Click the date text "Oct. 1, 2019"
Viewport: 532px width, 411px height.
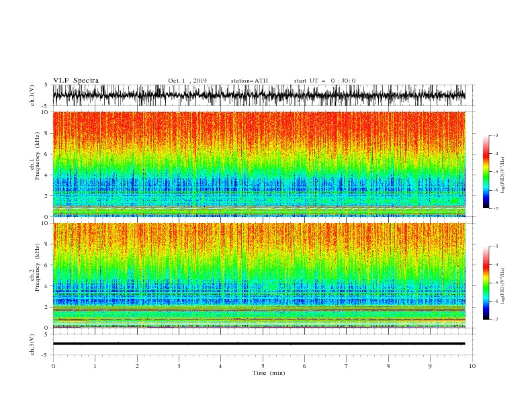[187, 81]
